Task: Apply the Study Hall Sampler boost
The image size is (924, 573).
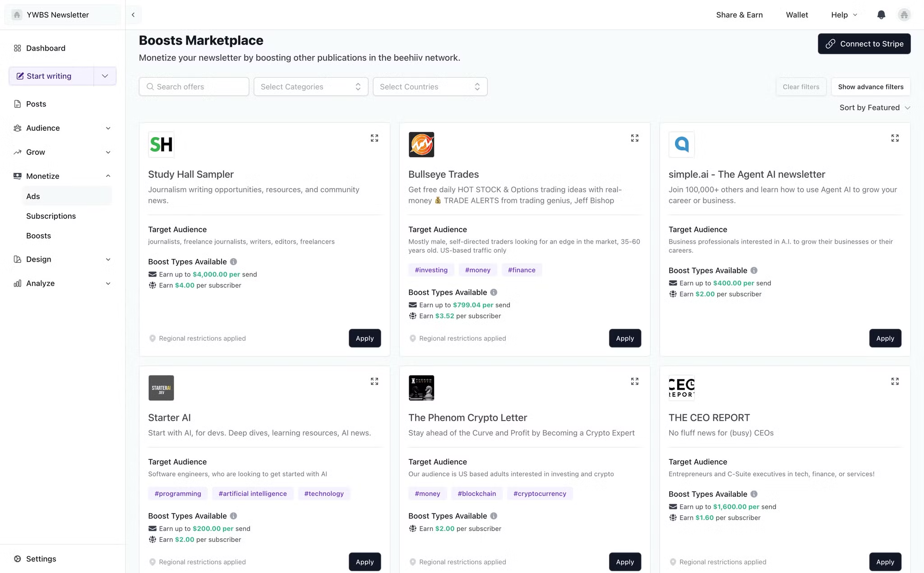Action: (364, 338)
